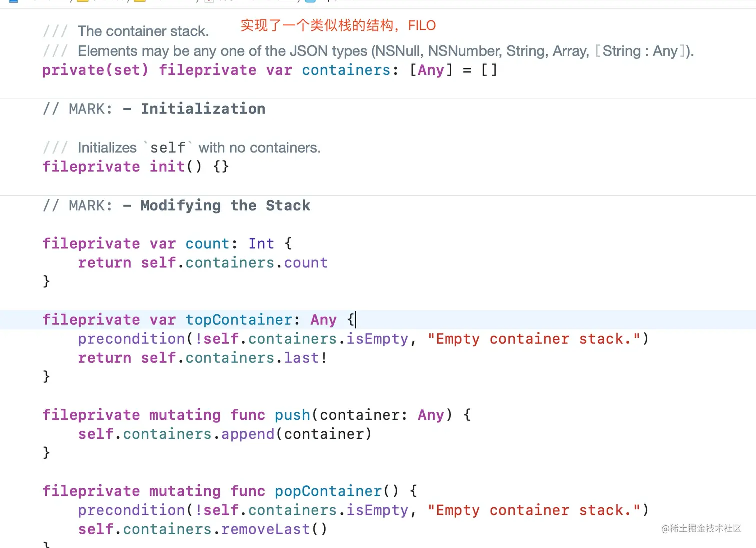The width and height of the screenshot is (756, 548).
Task: Click the "popContainer" function name
Action: coord(328,491)
